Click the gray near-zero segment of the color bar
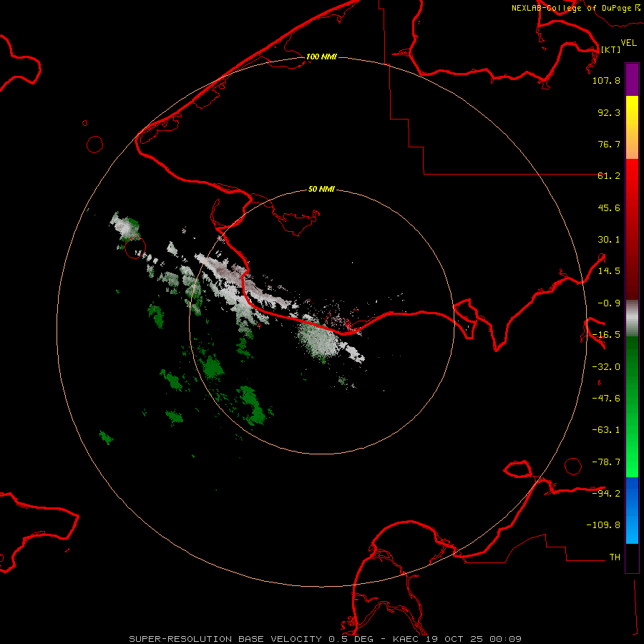The width and height of the screenshot is (644, 644). pyautogui.click(x=632, y=318)
